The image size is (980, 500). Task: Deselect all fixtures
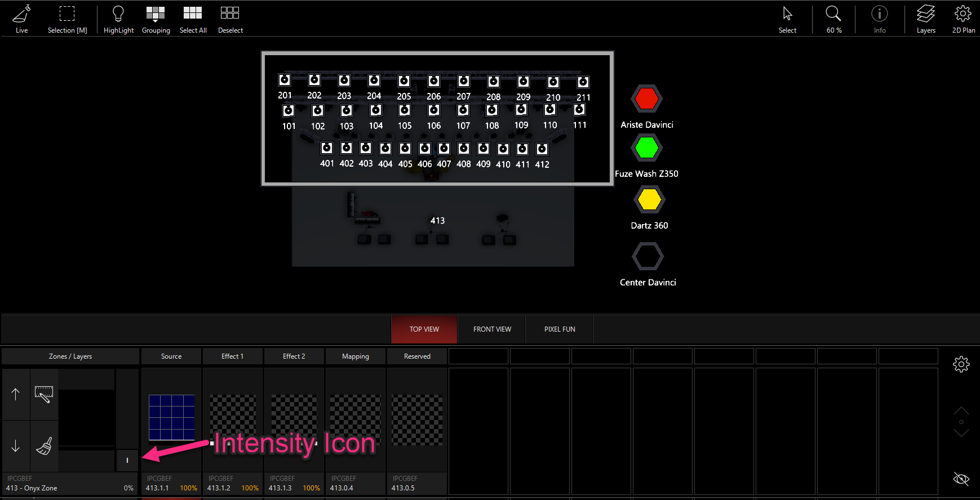(x=230, y=13)
